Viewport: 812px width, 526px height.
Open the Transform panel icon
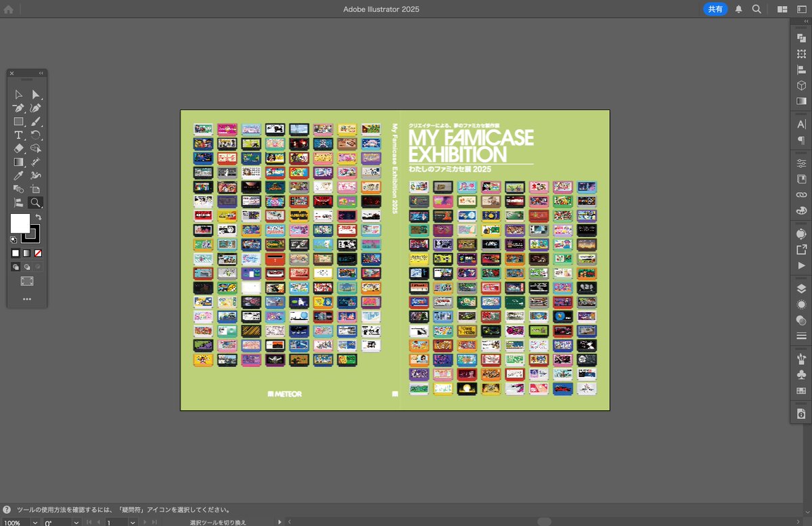(x=801, y=54)
